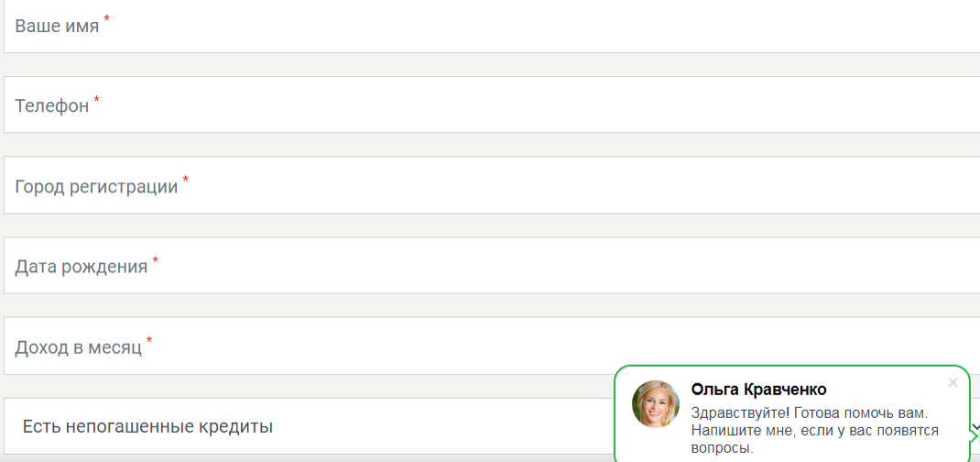Activate the Дата рождения field

point(492,266)
